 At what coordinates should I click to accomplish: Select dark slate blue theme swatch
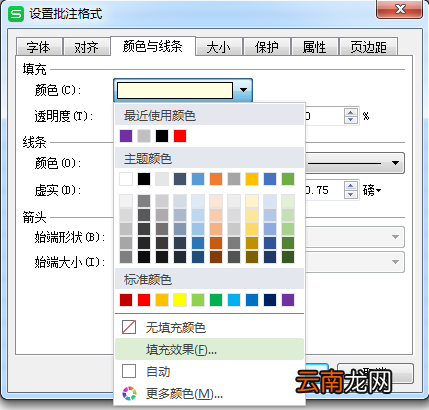(x=180, y=179)
